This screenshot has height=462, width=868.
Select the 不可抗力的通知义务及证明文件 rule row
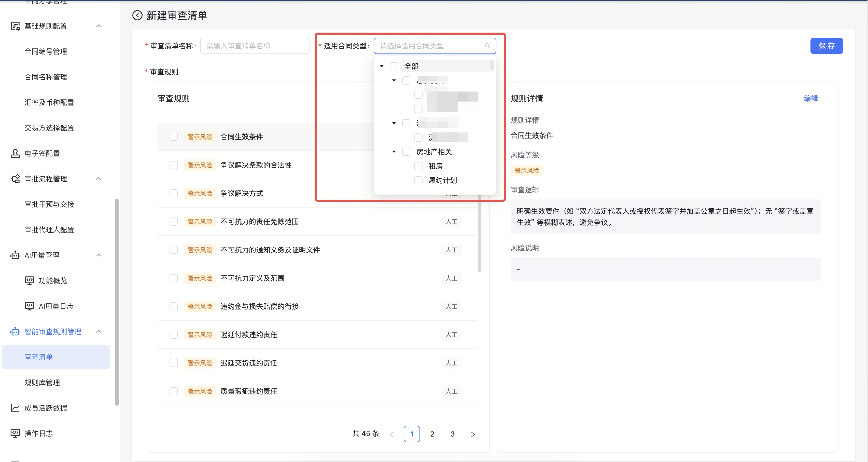[317, 250]
